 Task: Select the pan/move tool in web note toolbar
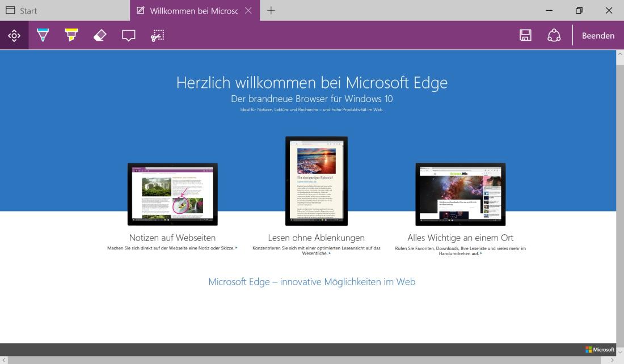14,36
